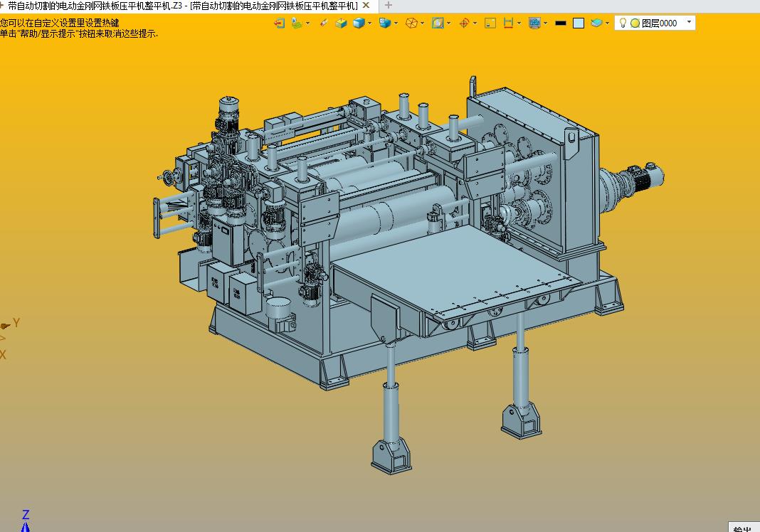Click the yellow circle layer status icon

coord(635,23)
